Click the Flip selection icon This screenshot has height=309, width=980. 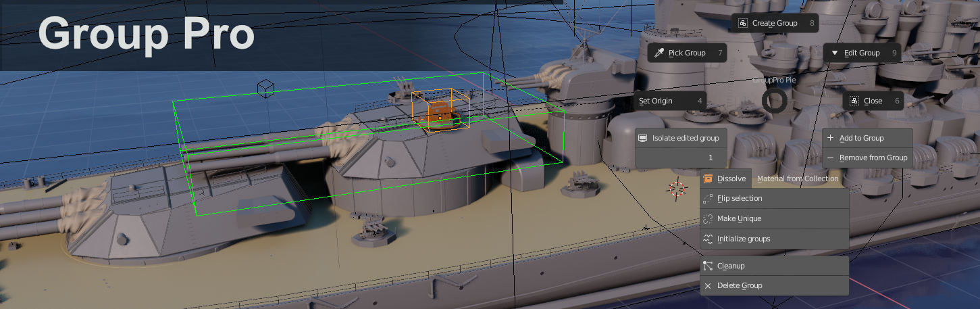click(708, 198)
